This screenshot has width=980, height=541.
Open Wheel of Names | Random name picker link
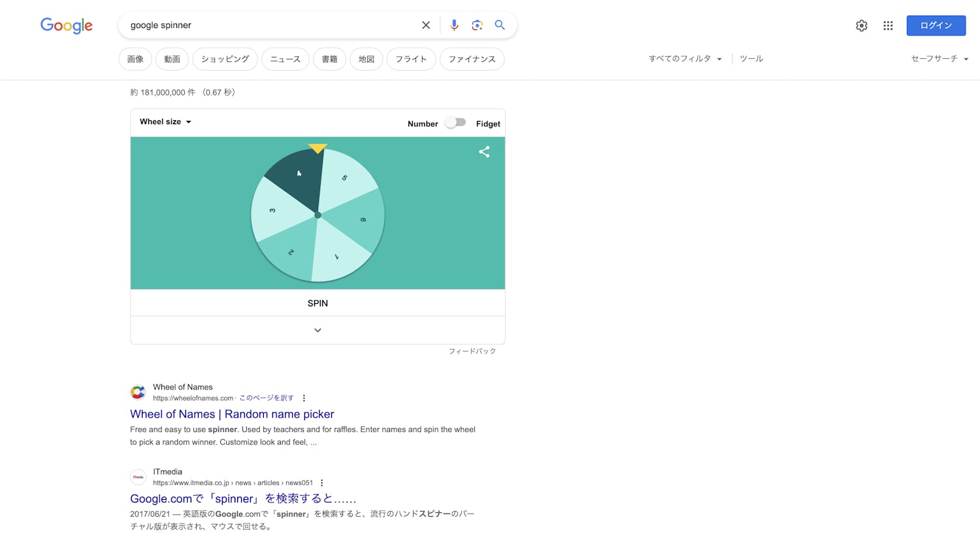click(232, 414)
